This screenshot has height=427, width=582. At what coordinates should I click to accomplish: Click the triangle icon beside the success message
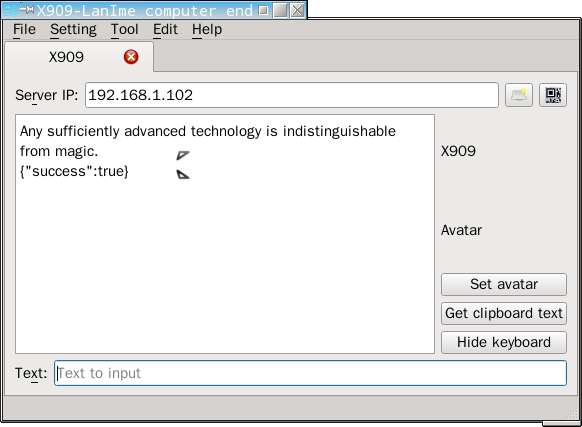[x=183, y=174]
